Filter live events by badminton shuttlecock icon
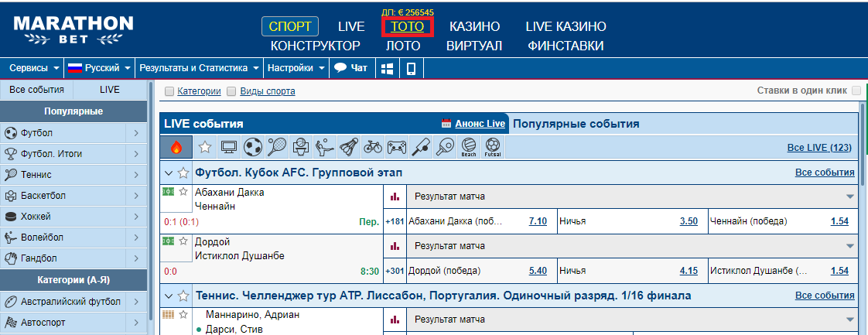 point(347,147)
